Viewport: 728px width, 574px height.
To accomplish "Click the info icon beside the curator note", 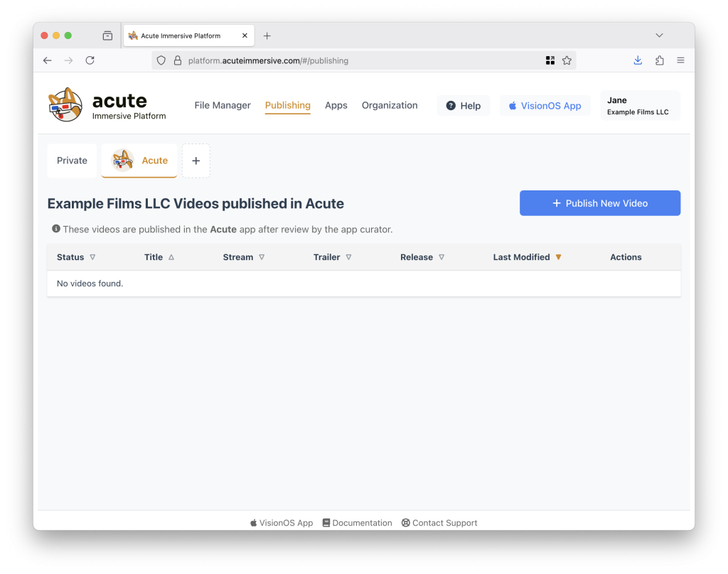I will click(56, 229).
